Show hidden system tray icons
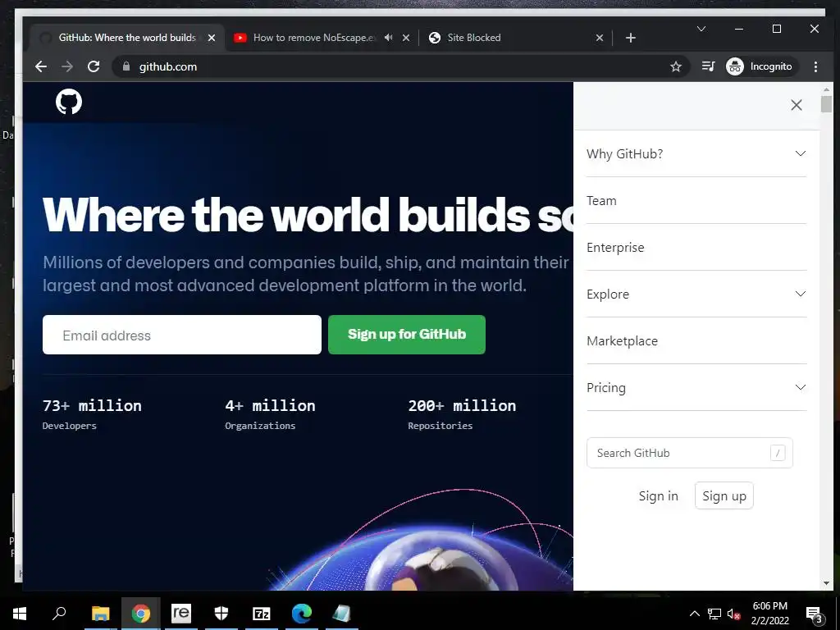Viewport: 840px width, 630px height. tap(694, 614)
